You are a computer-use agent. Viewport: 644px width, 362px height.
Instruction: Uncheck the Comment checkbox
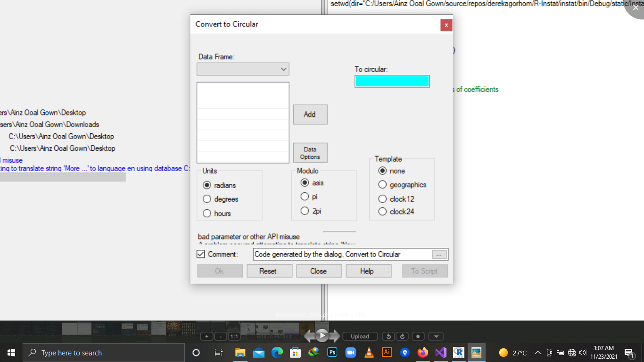coord(200,254)
